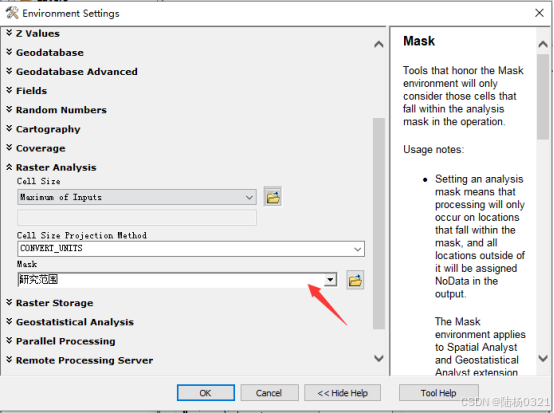This screenshot has height=413, width=554.
Task: Click the settings list scrollbar thumb
Action: pos(379,223)
